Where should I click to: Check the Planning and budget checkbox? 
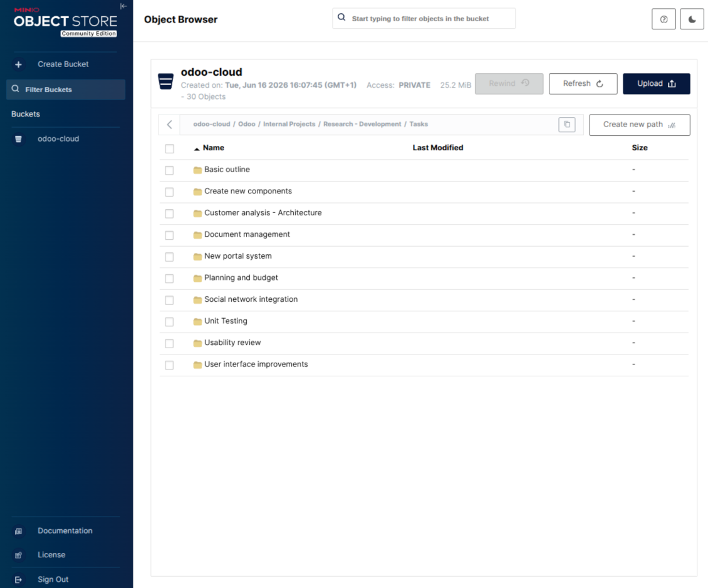(169, 279)
